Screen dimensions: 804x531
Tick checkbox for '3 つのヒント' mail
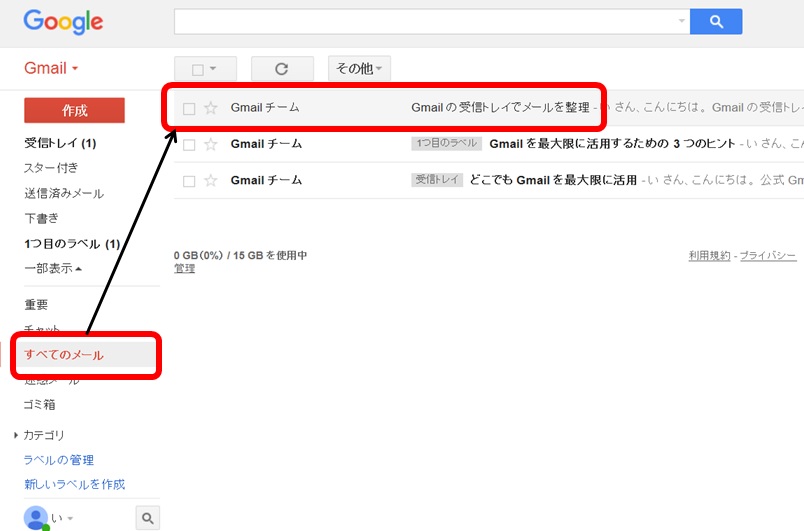[189, 145]
